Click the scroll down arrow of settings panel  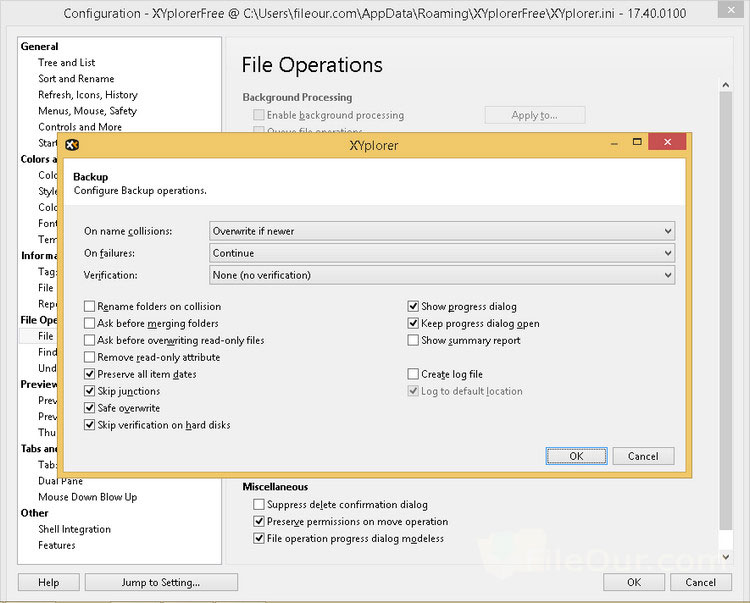pyautogui.click(x=726, y=557)
